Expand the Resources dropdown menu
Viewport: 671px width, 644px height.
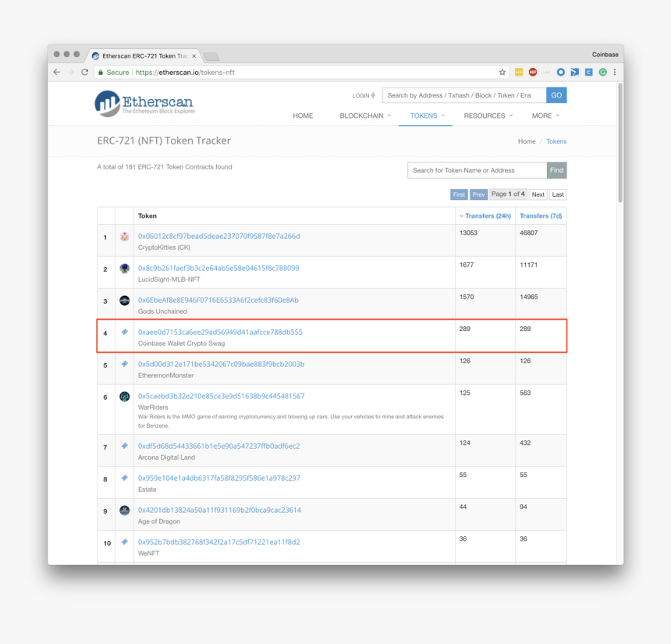click(x=488, y=116)
